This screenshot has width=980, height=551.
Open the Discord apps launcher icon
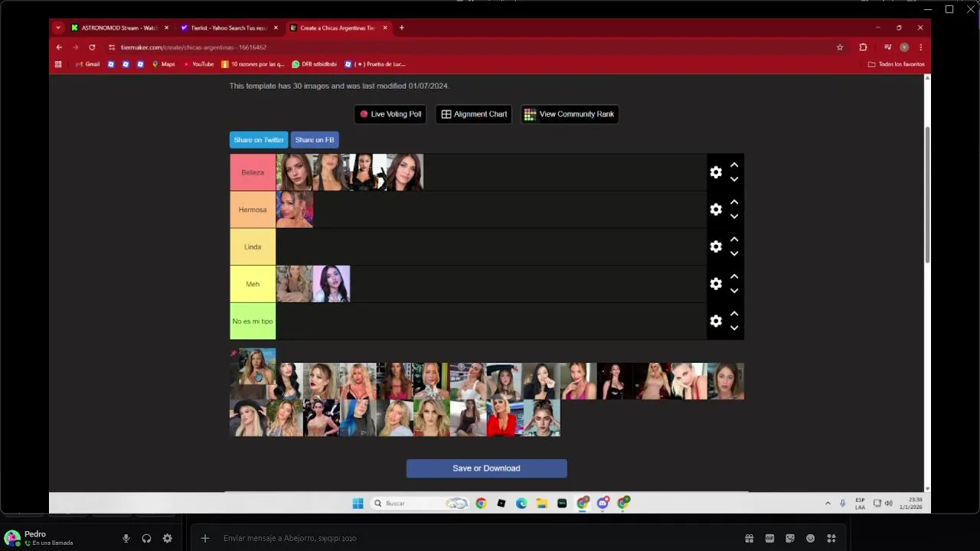(831, 538)
